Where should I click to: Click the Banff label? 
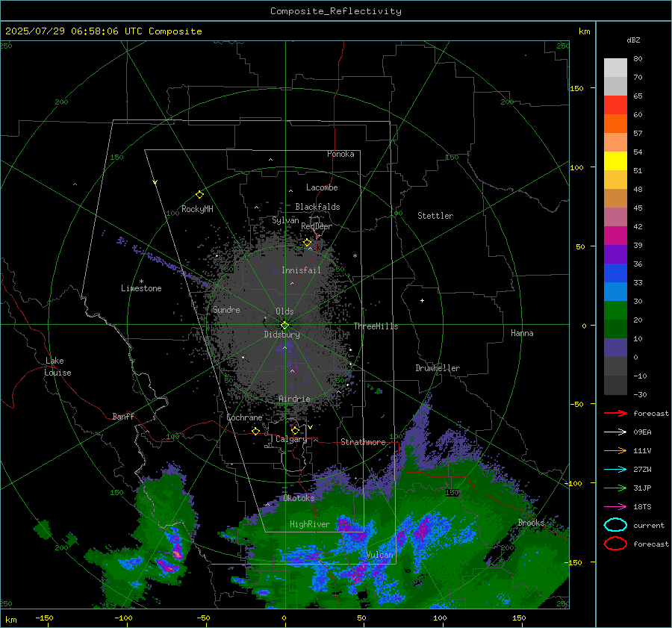tap(123, 417)
